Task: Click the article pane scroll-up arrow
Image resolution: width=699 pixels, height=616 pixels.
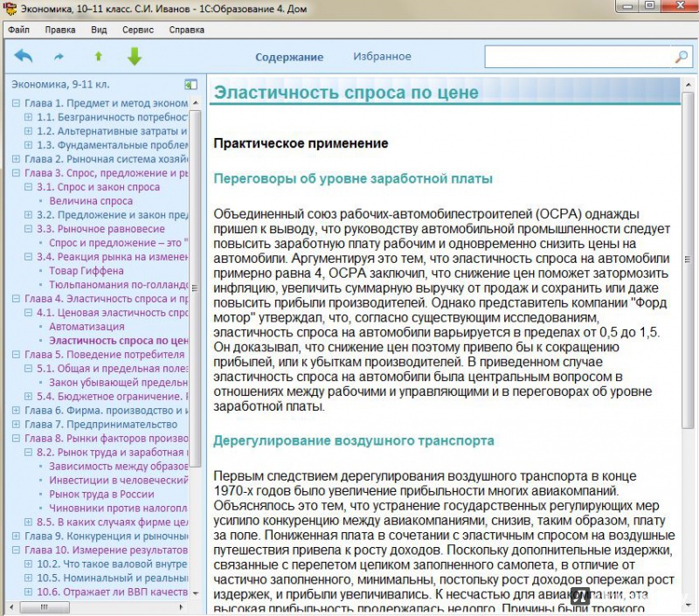Action: [688, 84]
